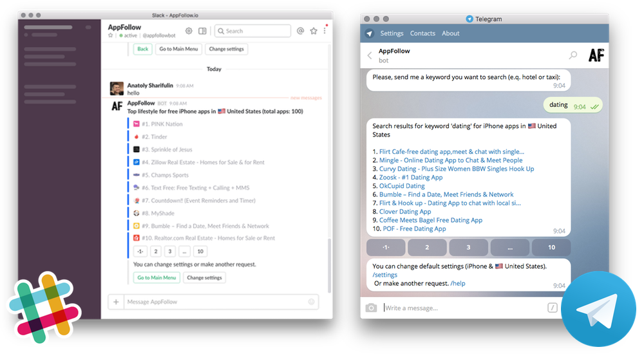Open Contacts in Telegram top menu

(422, 33)
